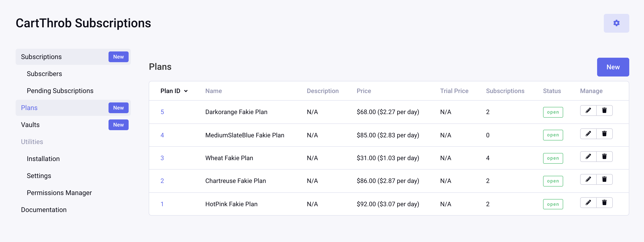This screenshot has height=242, width=644.
Task: Edit the HotPink Fakie Plan pencil icon
Action: coord(588,203)
